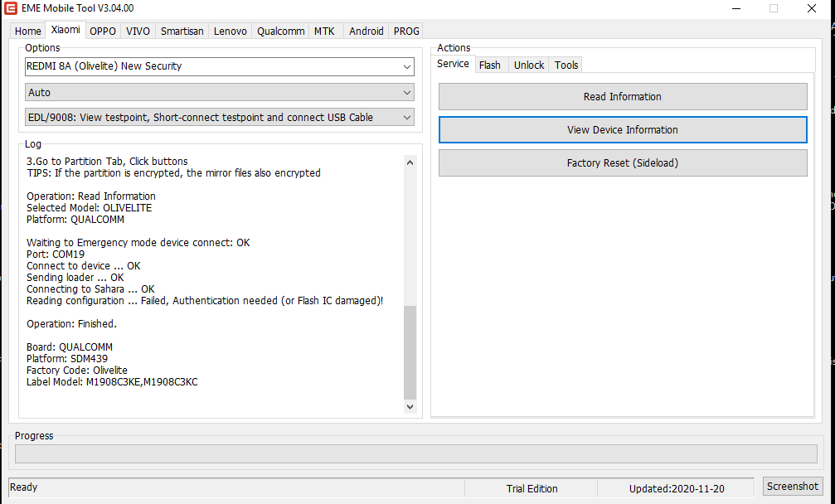Image resolution: width=835 pixels, height=504 pixels.
Task: Click the 'Operation: Finished.' log line
Action: 71,323
